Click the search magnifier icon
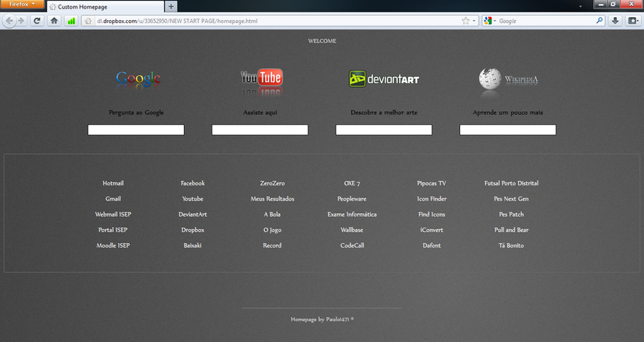 point(599,21)
